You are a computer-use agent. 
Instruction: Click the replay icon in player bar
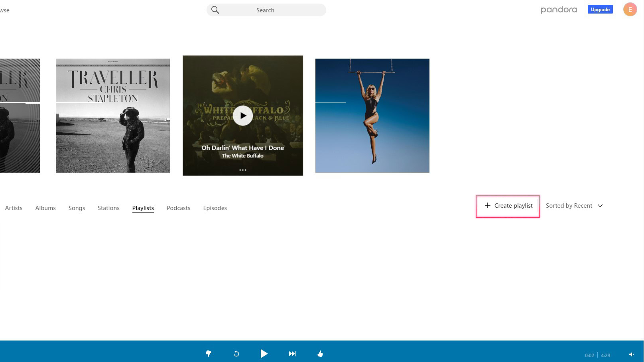(x=236, y=354)
